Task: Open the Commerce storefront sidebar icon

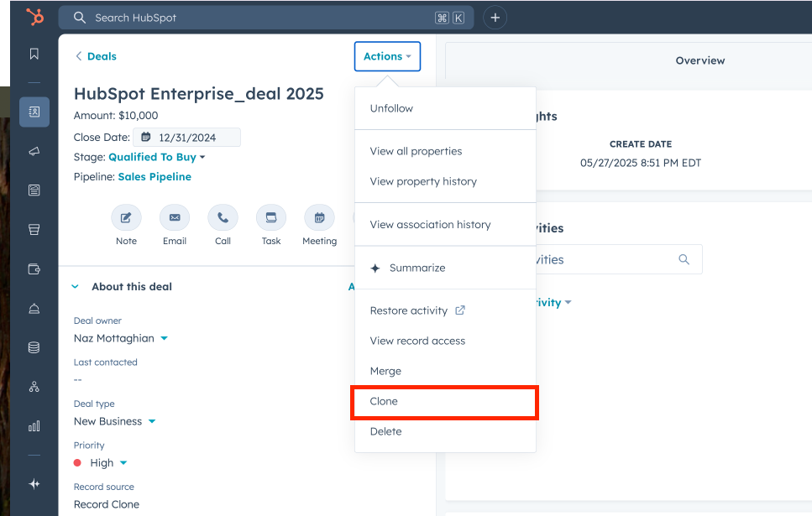Action: (34, 229)
